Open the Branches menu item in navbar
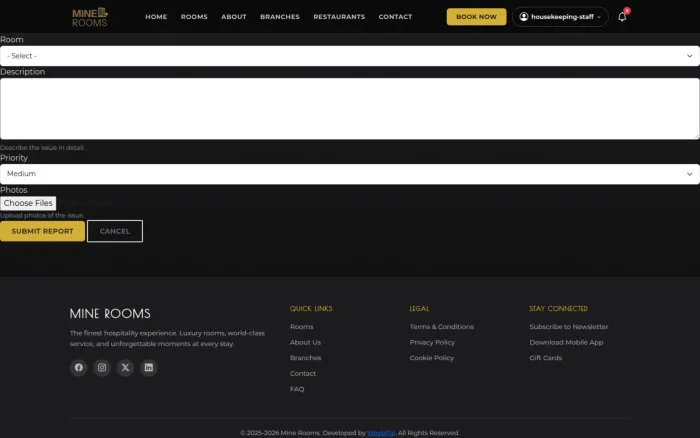Image resolution: width=700 pixels, height=438 pixels. [280, 17]
